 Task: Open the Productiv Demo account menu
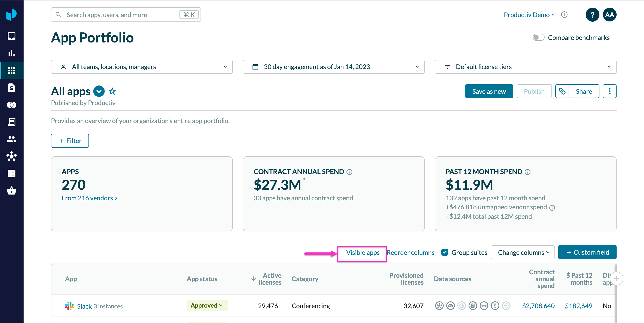529,15
